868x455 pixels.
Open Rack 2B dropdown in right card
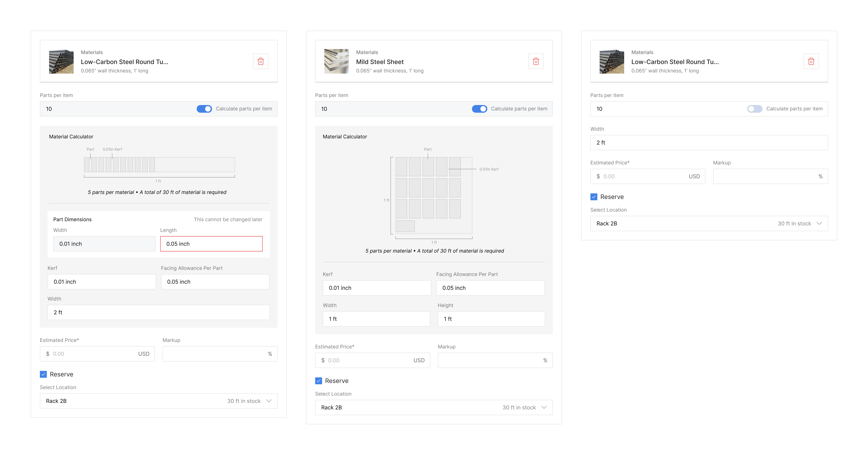click(x=709, y=223)
